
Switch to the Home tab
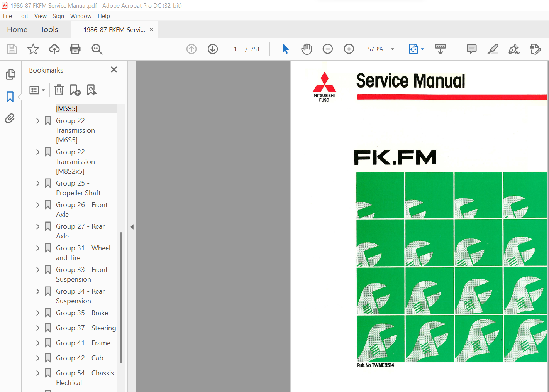(x=17, y=30)
